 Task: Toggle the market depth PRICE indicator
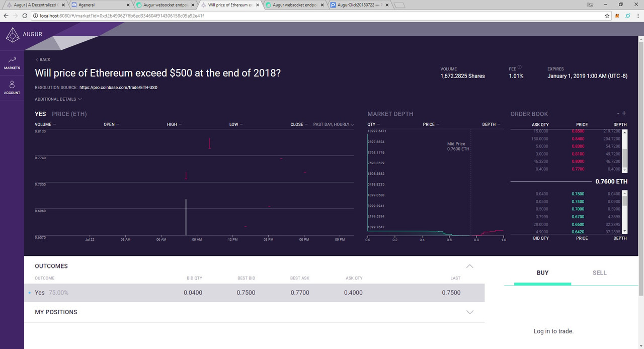pyautogui.click(x=431, y=124)
